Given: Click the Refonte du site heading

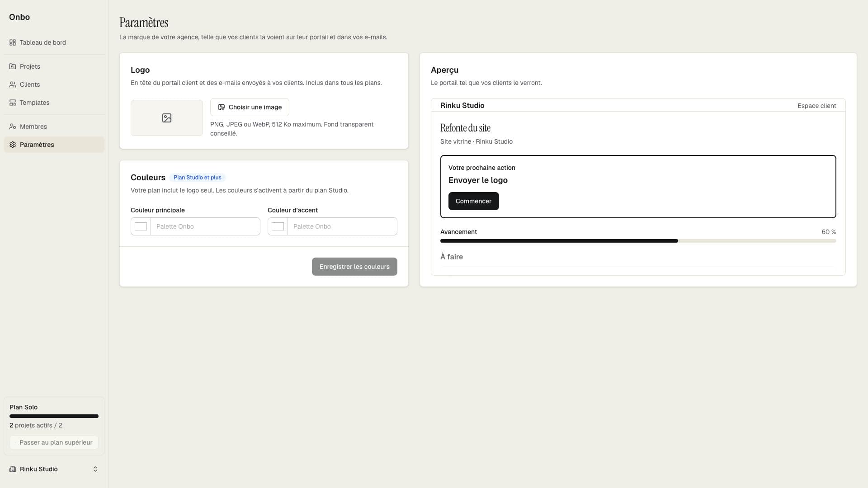Looking at the screenshot, I should [x=465, y=128].
